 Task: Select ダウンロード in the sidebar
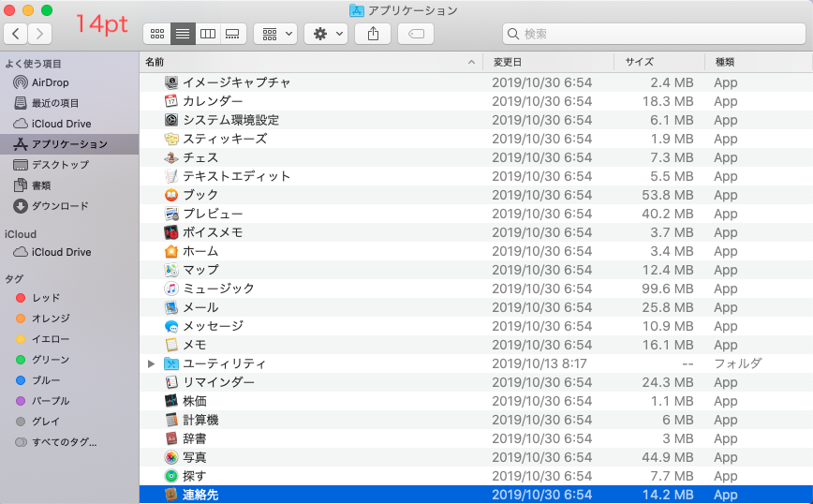[60, 206]
